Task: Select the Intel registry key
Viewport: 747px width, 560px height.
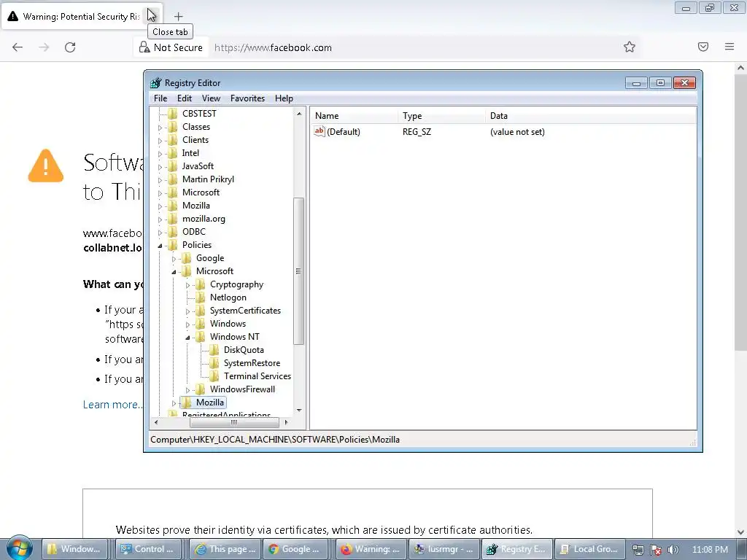Action: [x=190, y=153]
